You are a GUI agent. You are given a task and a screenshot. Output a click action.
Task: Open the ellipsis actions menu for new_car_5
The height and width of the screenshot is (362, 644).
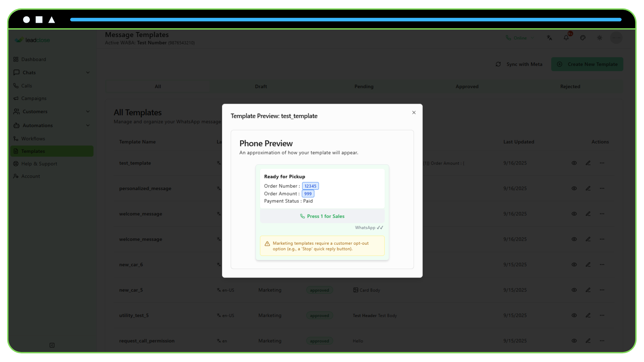[602, 290]
